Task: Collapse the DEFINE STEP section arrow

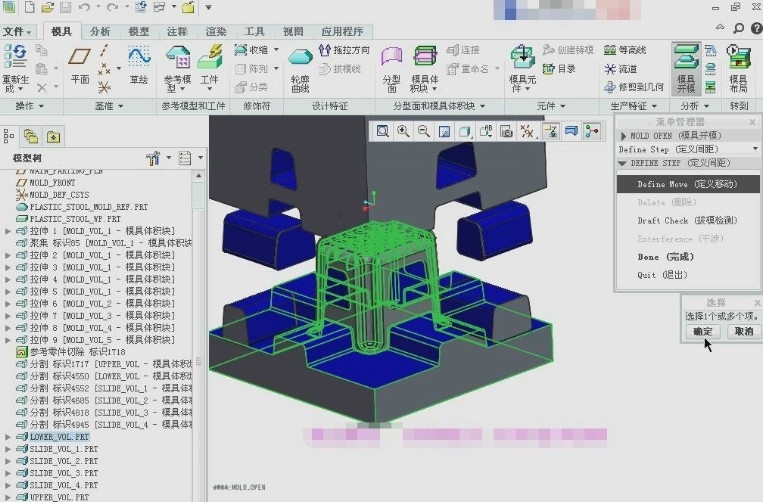Action: 622,163
